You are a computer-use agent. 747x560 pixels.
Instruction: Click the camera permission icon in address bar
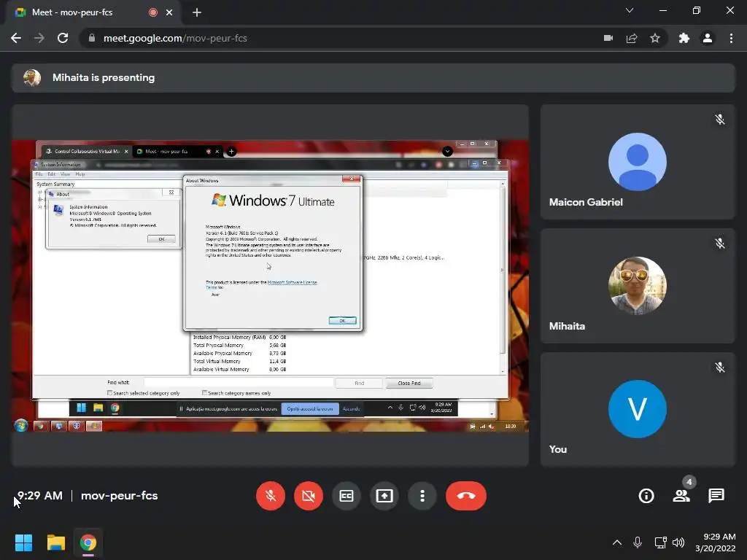coord(608,38)
